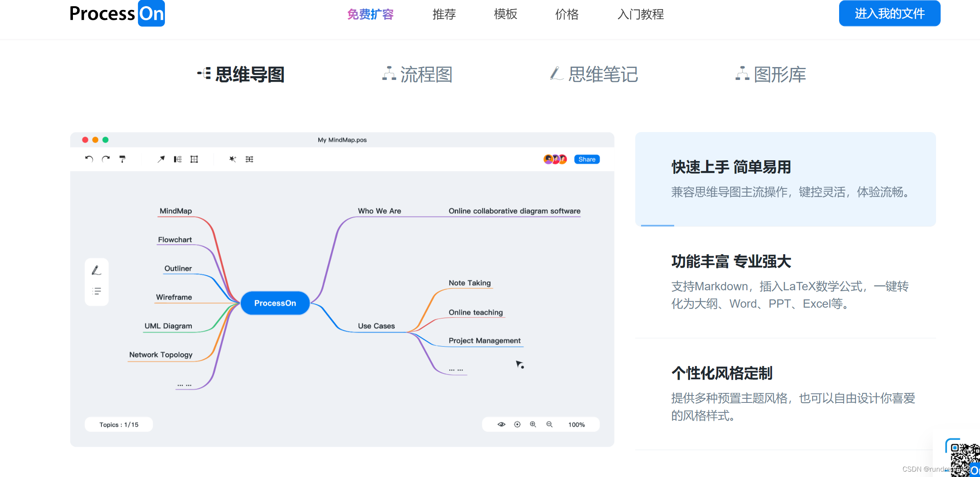Viewport: 980px width, 477px height.
Task: Click the ProcessOn logo
Action: 117,13
